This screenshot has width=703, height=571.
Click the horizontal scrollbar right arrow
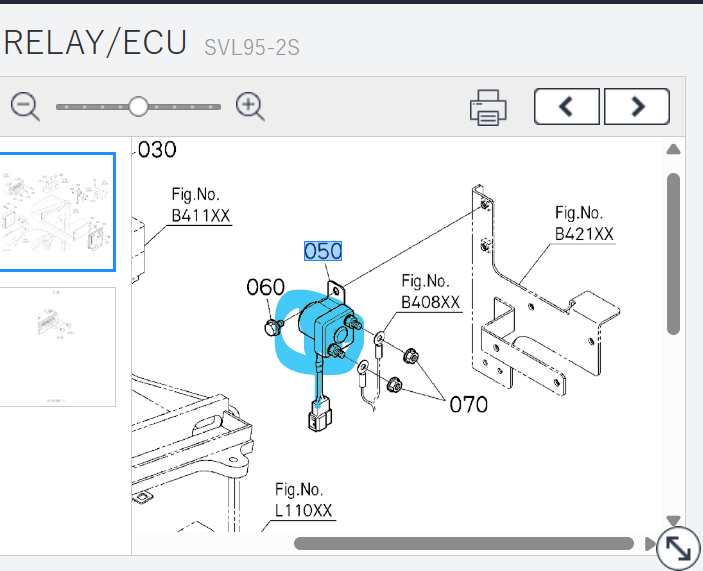tap(649, 544)
